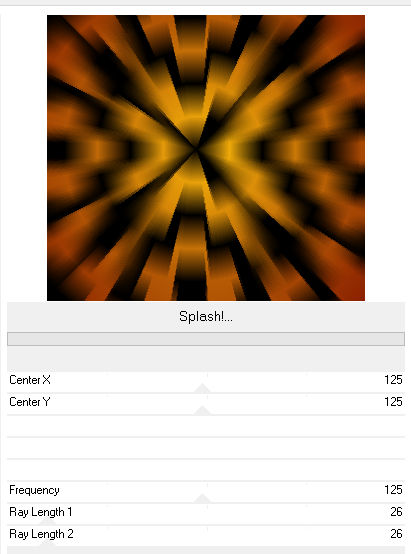The width and height of the screenshot is (411, 554).
Task: Click the Splash!... filter button
Action: click(x=206, y=317)
